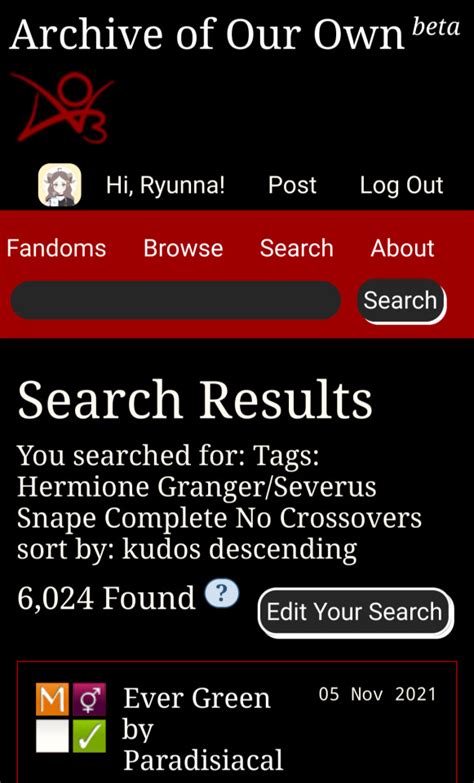Open the About menu
Screen dimensions: 474x783
coord(403,248)
